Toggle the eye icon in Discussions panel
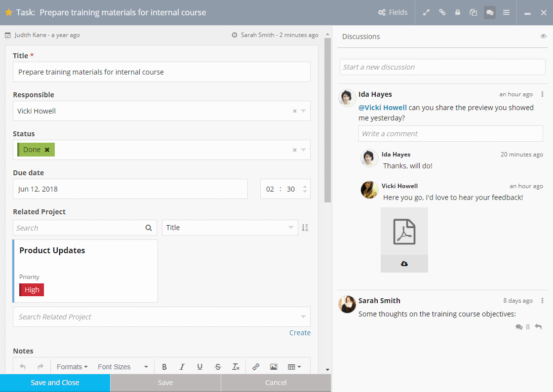This screenshot has height=392, width=553. pos(543,36)
